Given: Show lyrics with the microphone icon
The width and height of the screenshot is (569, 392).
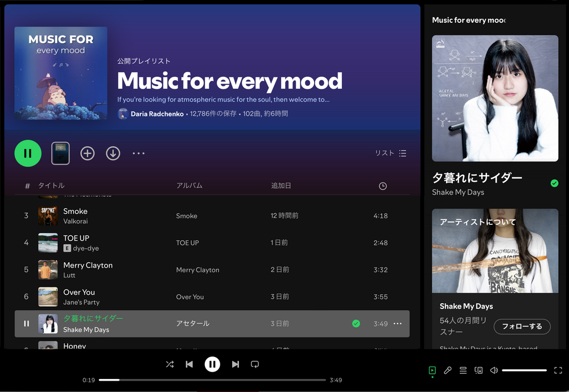Looking at the screenshot, I should coord(448,370).
